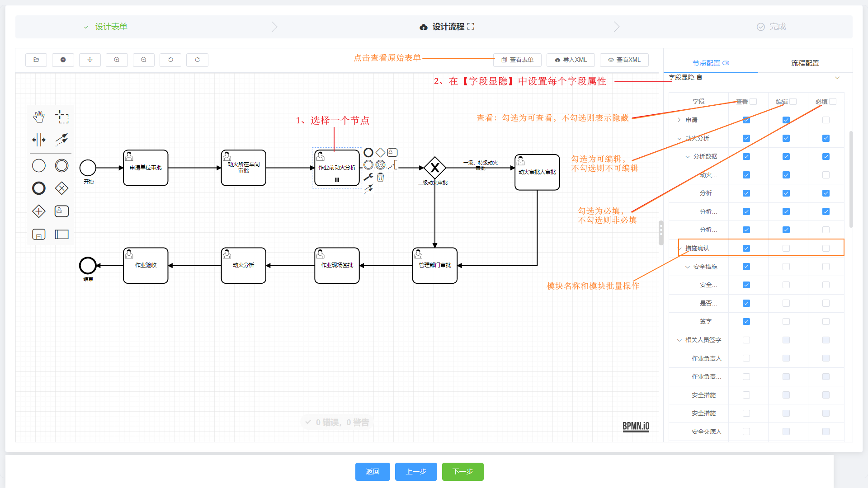Click the fit/center viewport move icon
Viewport: 868px width, 488px height.
[90, 60]
